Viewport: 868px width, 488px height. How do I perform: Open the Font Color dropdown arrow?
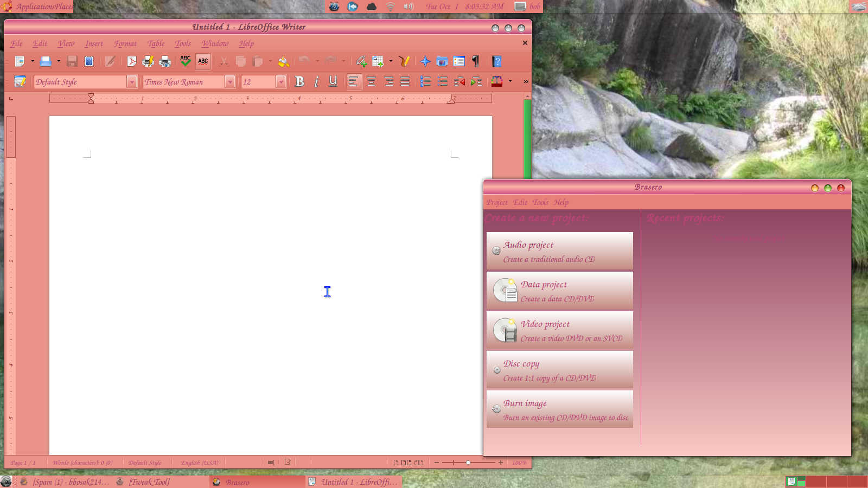click(510, 81)
